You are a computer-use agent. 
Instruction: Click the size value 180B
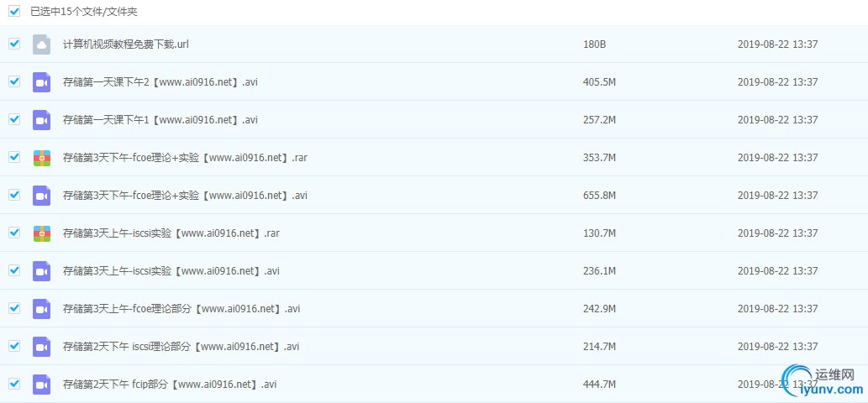click(595, 44)
